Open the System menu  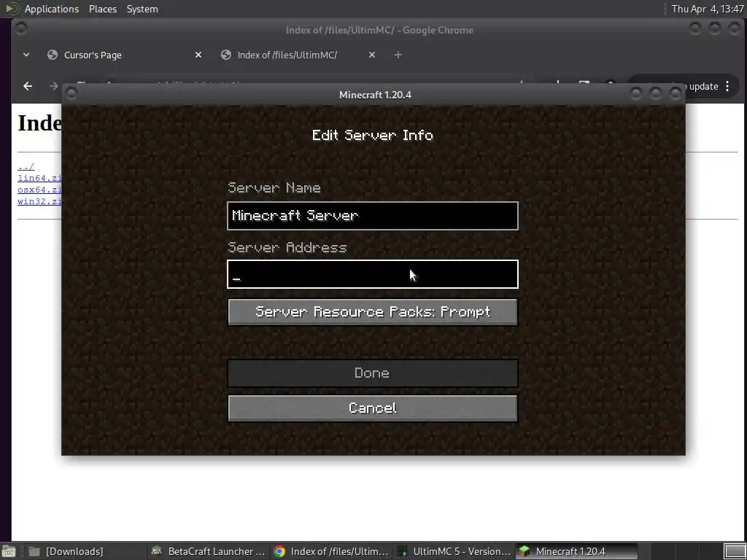[x=142, y=9]
